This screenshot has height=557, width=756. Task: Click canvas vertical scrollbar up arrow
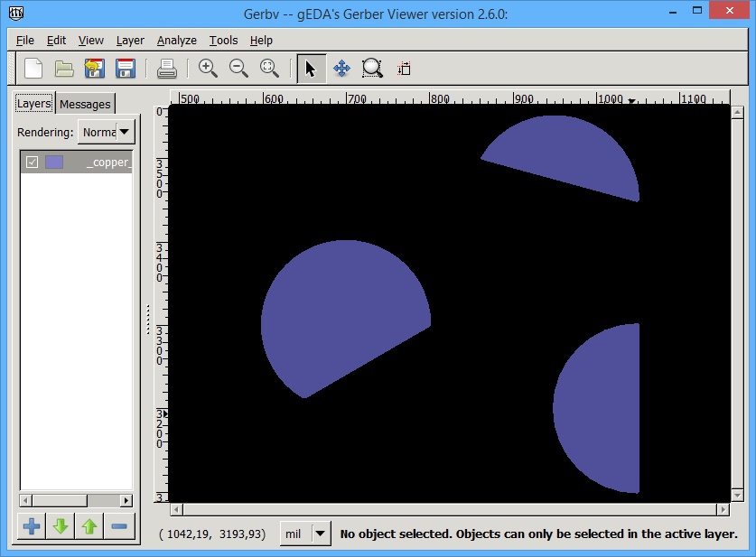pyautogui.click(x=737, y=113)
